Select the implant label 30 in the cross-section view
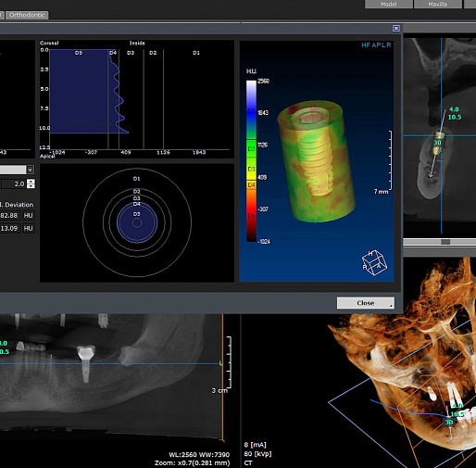The image size is (476, 468). (437, 143)
